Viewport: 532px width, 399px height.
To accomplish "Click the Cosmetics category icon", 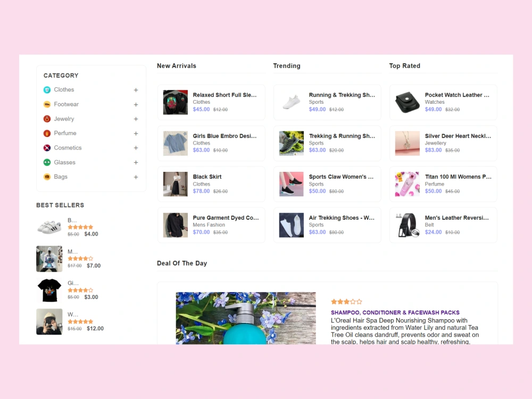I will (47, 147).
